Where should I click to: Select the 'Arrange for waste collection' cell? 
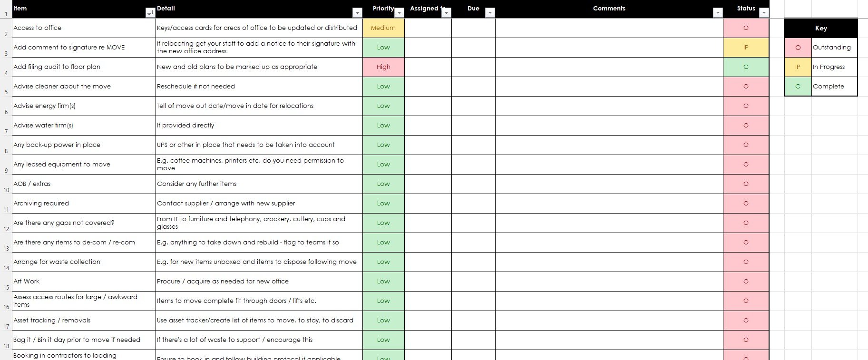84,262
